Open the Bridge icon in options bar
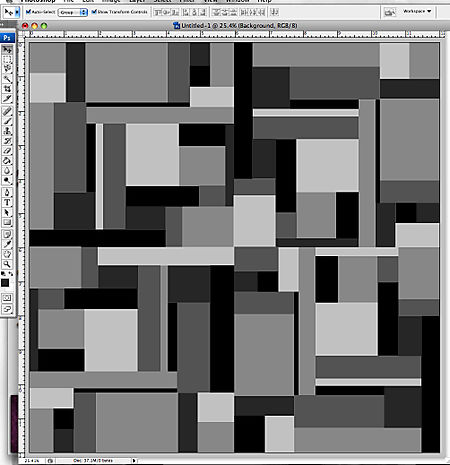Screen dimensions: 450x465 pyautogui.click(x=390, y=12)
